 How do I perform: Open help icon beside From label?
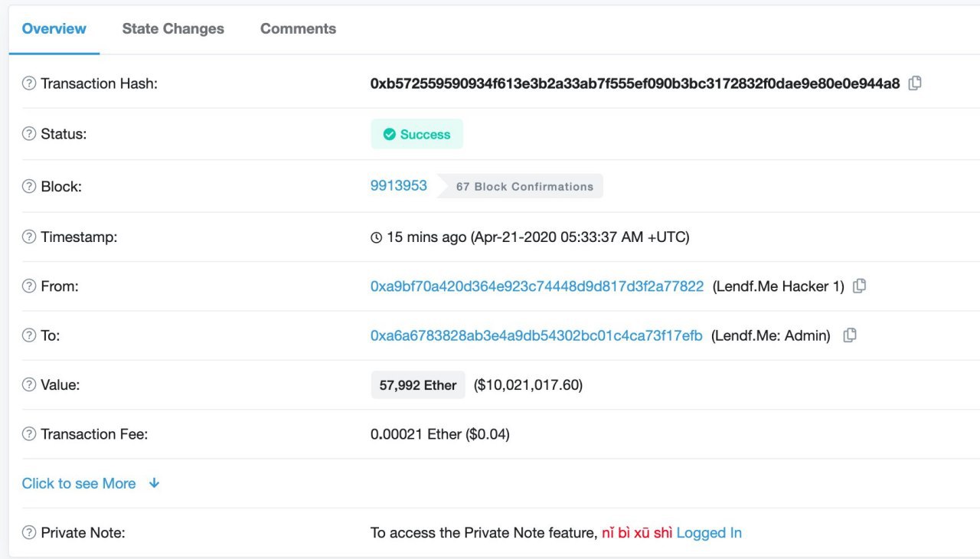tap(29, 286)
